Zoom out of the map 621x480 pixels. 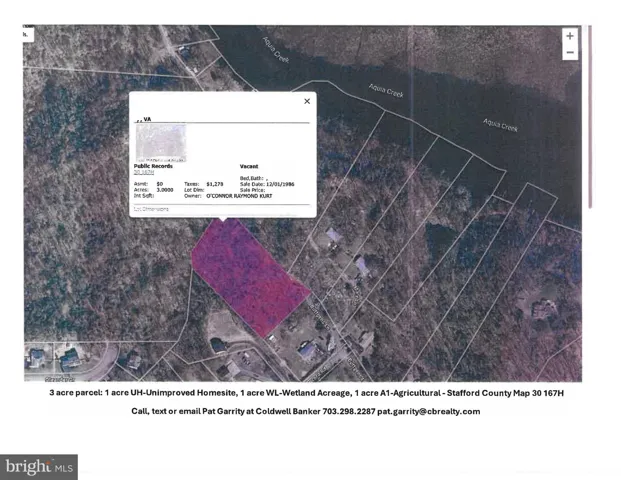pos(569,52)
